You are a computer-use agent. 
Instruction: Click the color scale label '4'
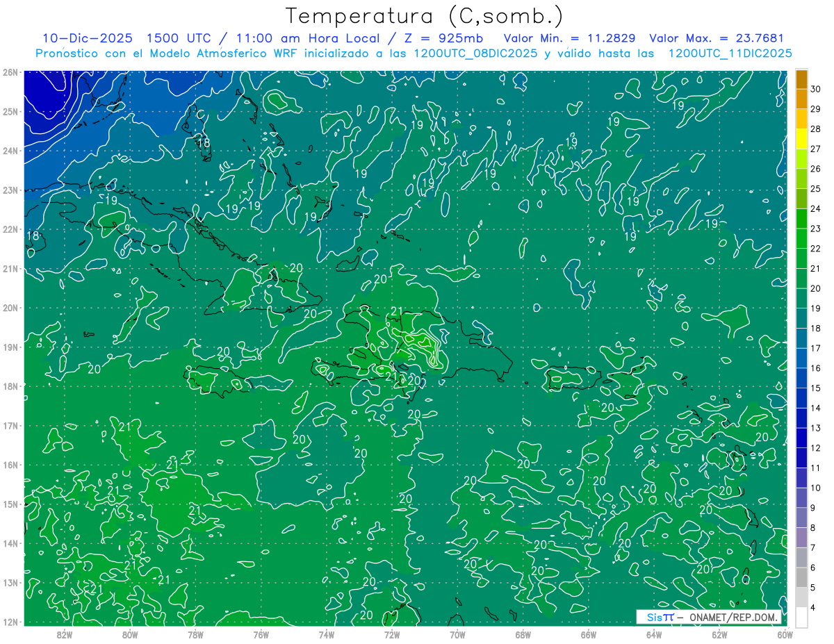(x=813, y=607)
